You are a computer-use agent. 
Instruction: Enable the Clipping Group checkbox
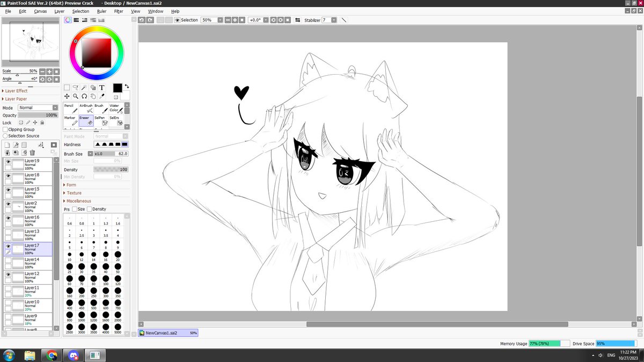5,129
